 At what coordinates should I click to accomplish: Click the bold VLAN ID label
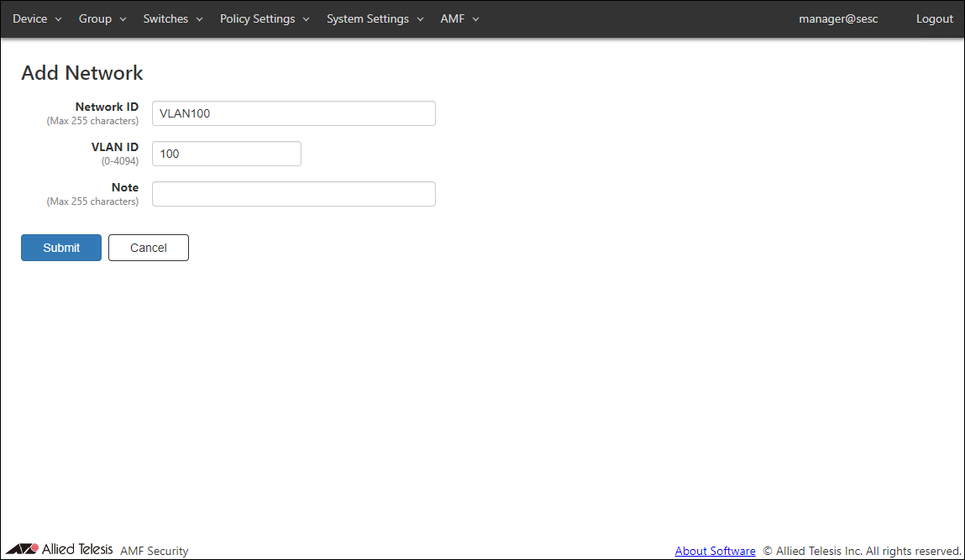point(115,147)
